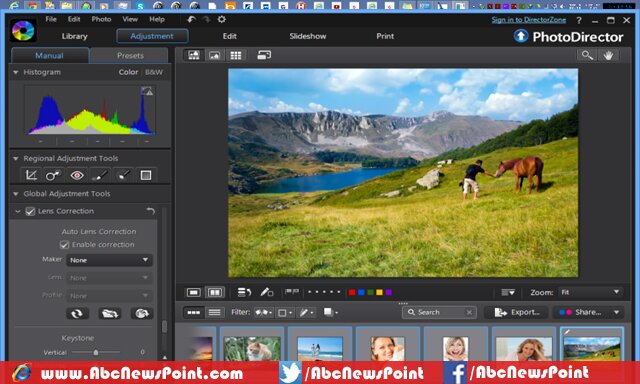Switch to browser grid view mode

point(236,55)
